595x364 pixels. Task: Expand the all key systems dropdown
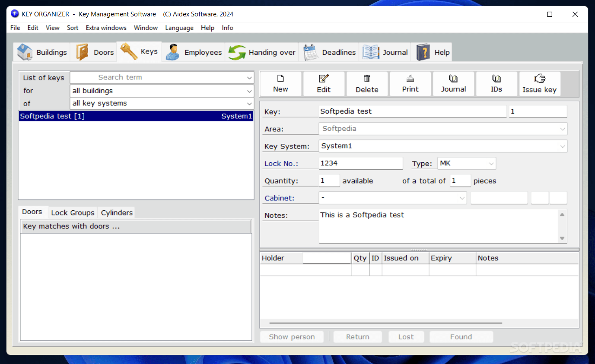(249, 103)
